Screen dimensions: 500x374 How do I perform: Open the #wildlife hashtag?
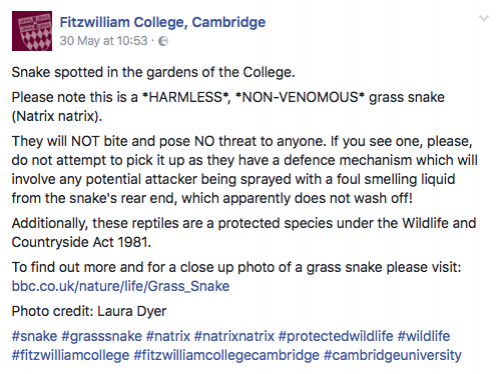424,336
